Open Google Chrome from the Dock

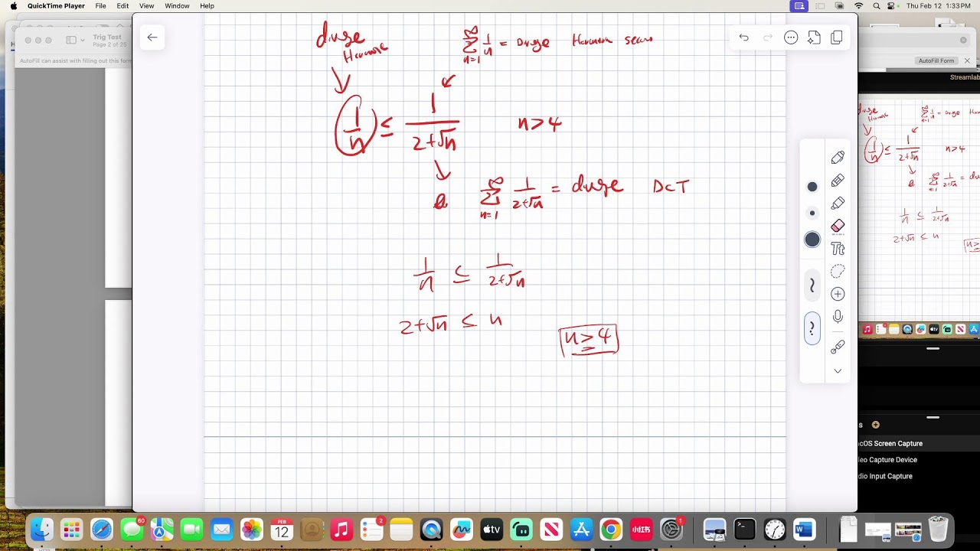611,530
